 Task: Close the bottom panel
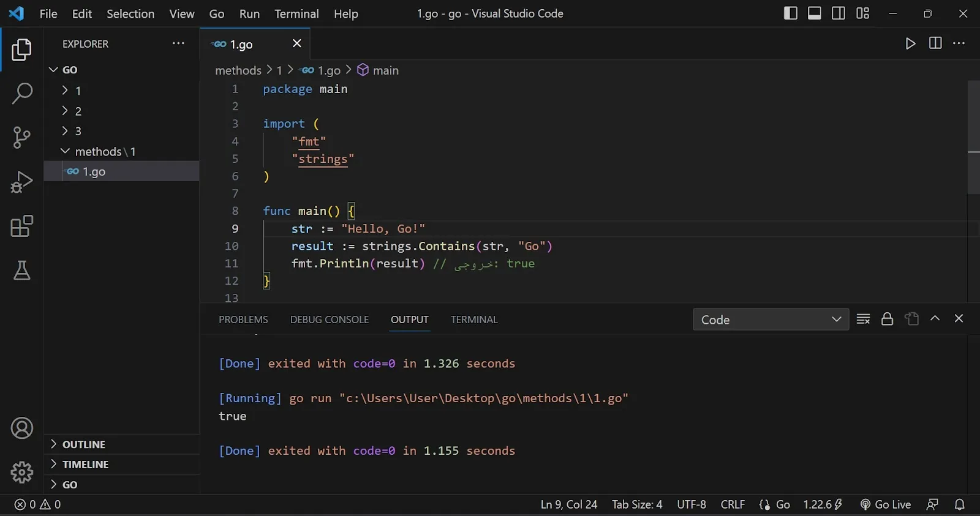click(x=959, y=318)
